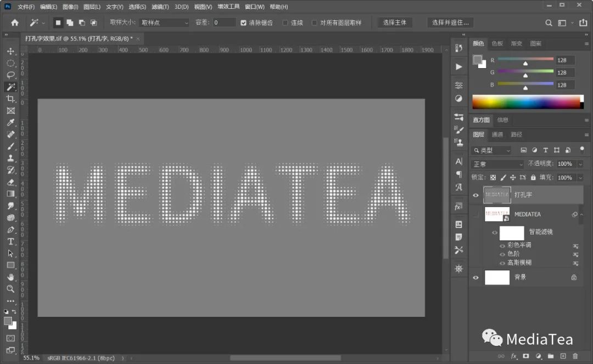The image size is (593, 364).
Task: Click the delete layer trash icon
Action: point(575,356)
